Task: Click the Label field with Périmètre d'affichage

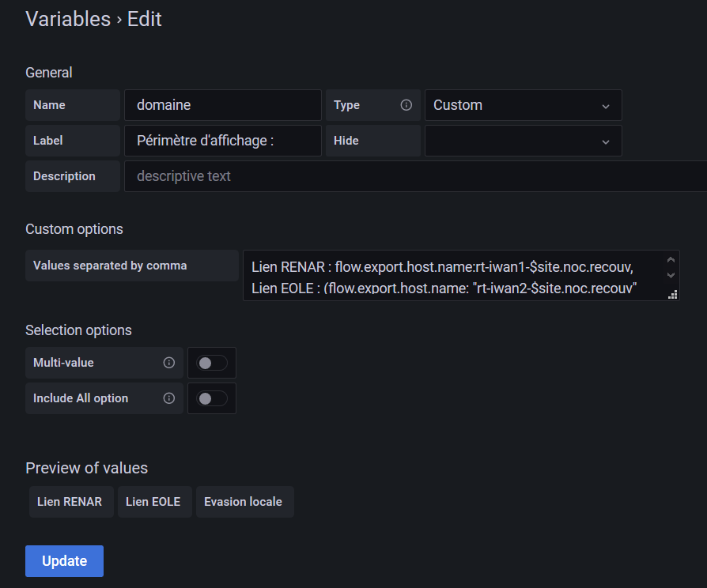Action: (223, 141)
